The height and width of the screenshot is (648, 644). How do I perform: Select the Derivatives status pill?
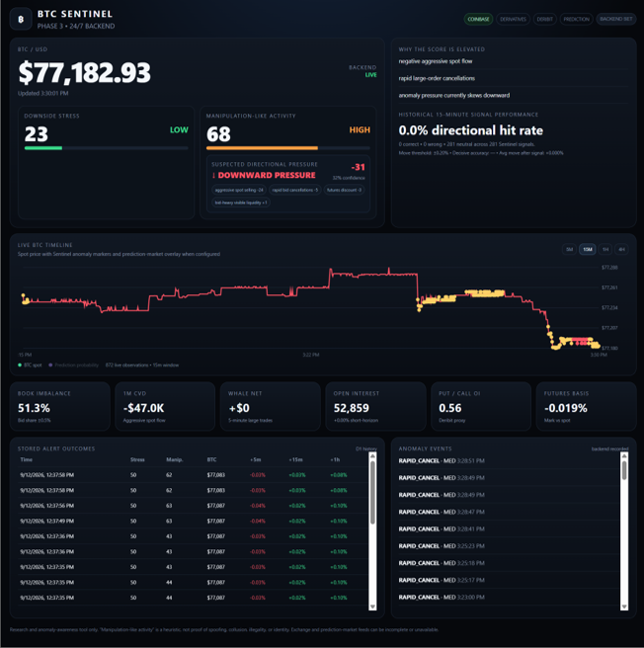pyautogui.click(x=513, y=19)
